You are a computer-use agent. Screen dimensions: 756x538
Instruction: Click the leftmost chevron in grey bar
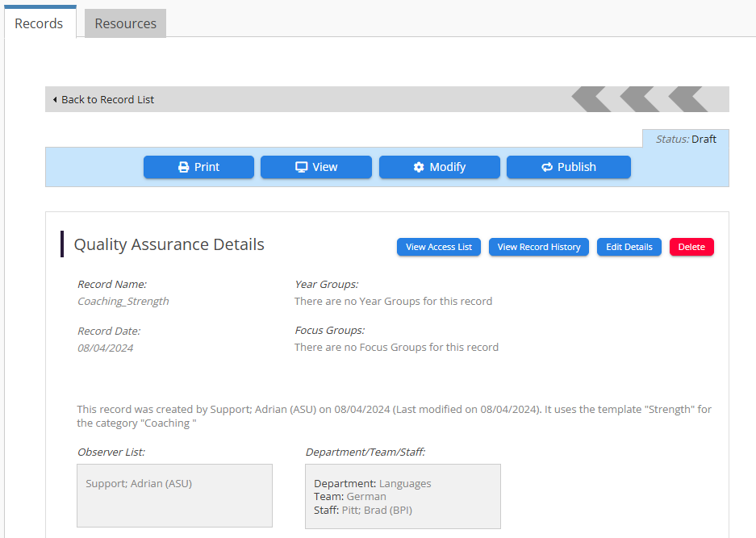591,99
